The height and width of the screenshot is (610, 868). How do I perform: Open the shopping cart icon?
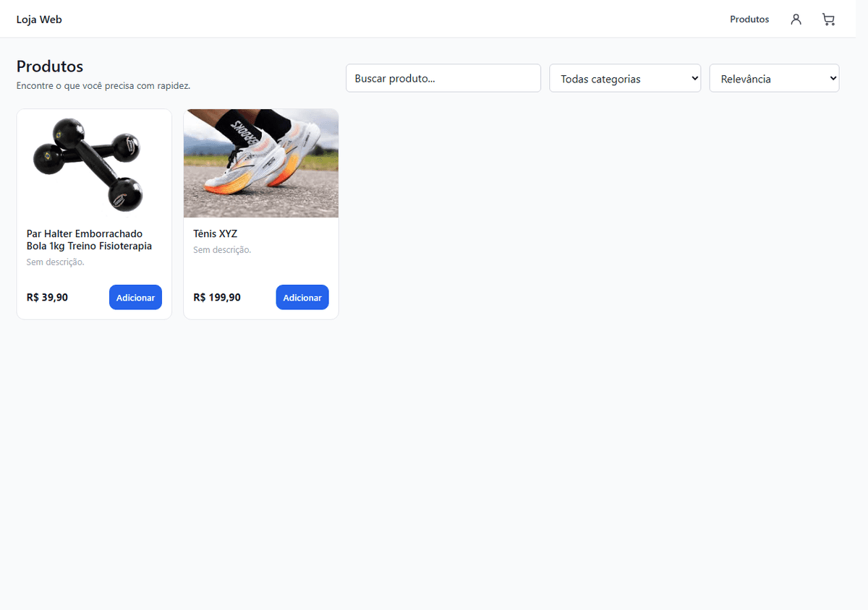827,19
